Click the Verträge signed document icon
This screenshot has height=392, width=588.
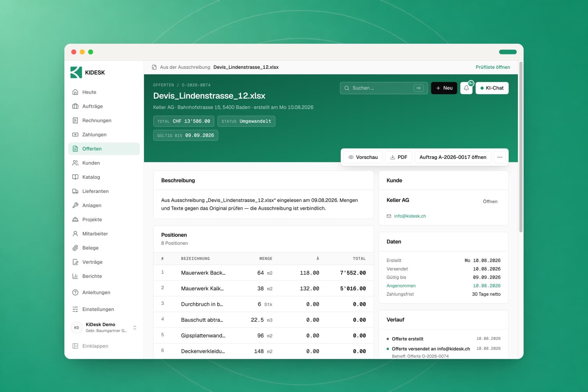75,262
